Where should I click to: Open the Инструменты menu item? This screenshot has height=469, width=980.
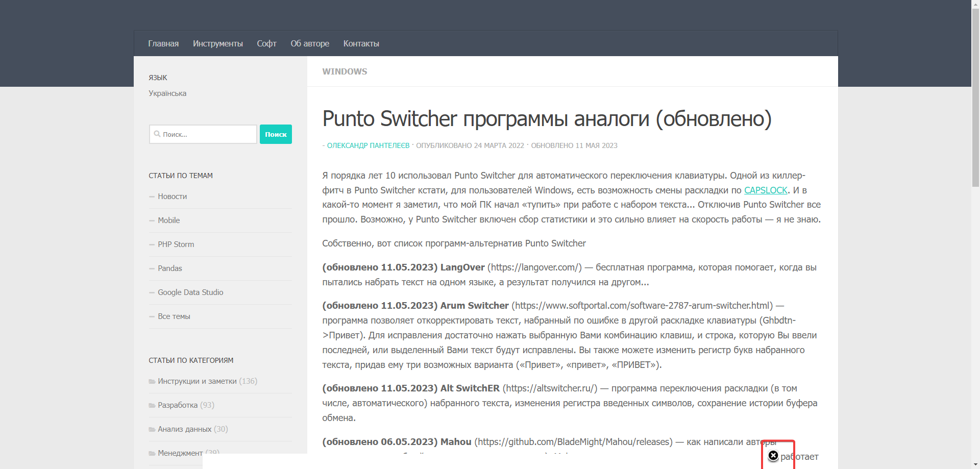pyautogui.click(x=218, y=43)
